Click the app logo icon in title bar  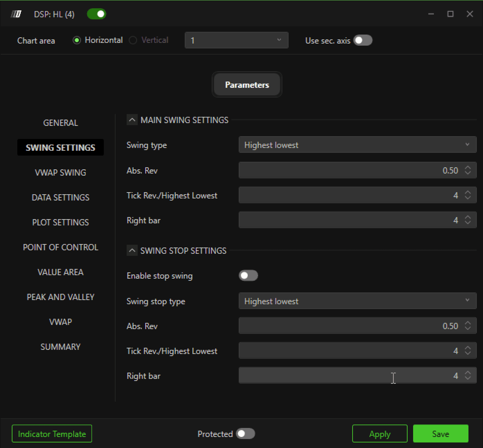click(x=16, y=14)
